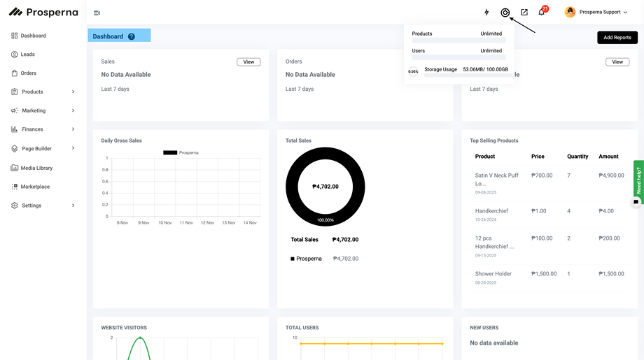Click 12 pcs Handkerchief product name
Screen dimensions: 644x360
(494, 243)
